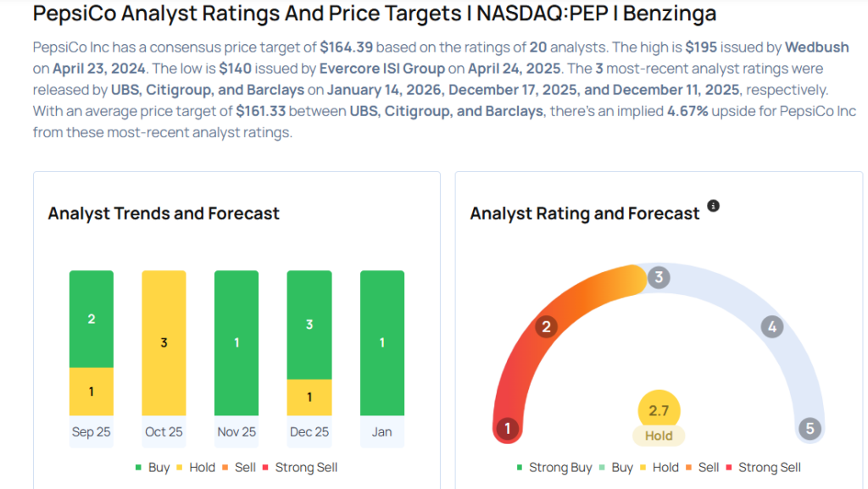Click the Jan green Buy bar
The image size is (868, 489).
(x=382, y=343)
